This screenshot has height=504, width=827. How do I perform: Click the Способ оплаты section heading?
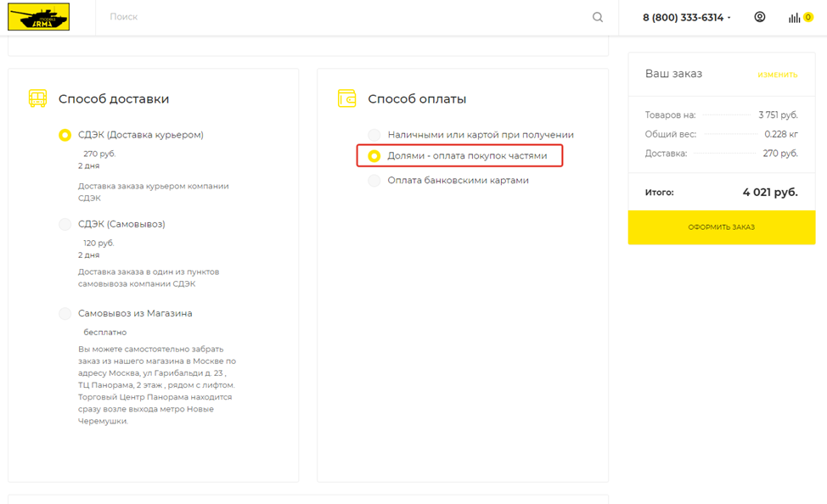(417, 99)
